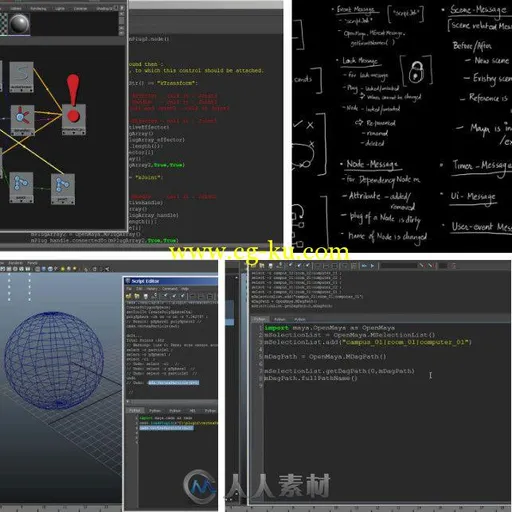Image resolution: width=512 pixels, height=512 pixels.
Task: Click scroll-up arrow of the list left of the bottom-right editor
Action: pos(236,277)
